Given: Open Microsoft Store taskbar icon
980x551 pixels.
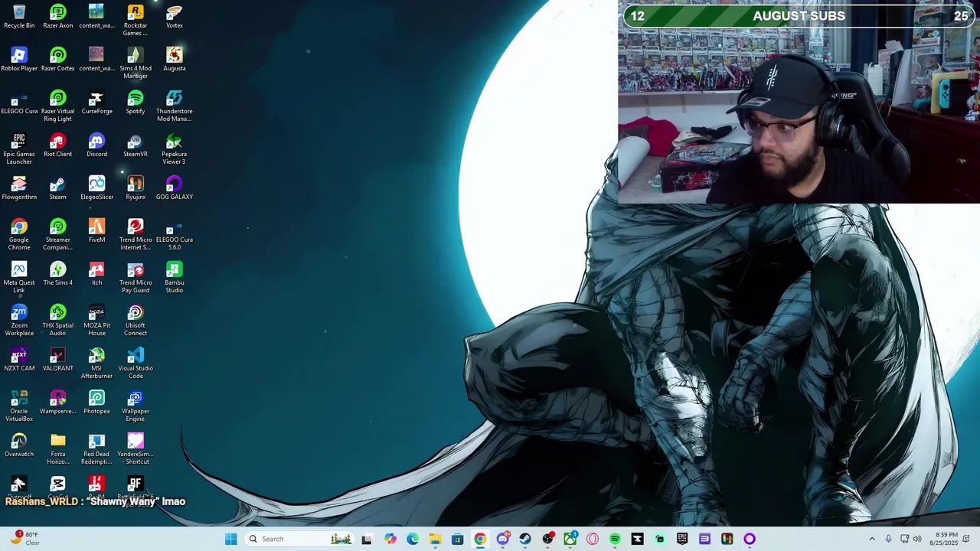Looking at the screenshot, I should [x=457, y=539].
